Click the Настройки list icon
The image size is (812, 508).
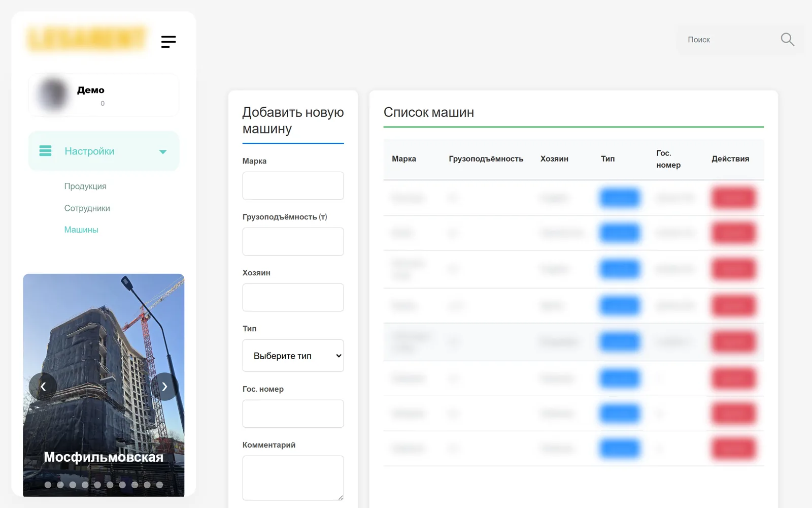[46, 151]
